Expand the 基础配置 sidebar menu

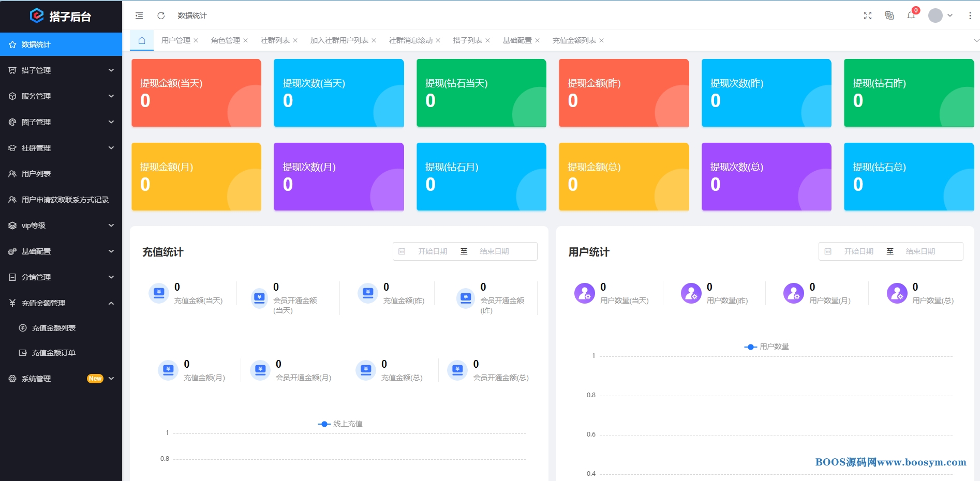tap(61, 251)
